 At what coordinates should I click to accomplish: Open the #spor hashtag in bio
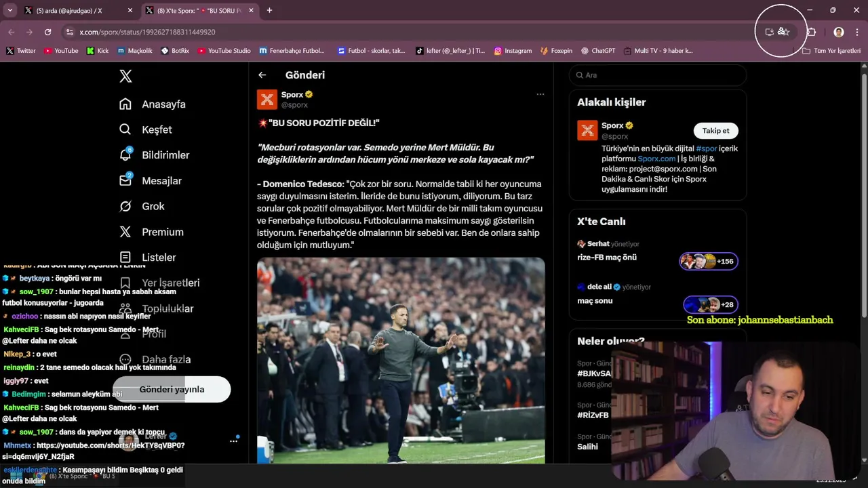706,148
